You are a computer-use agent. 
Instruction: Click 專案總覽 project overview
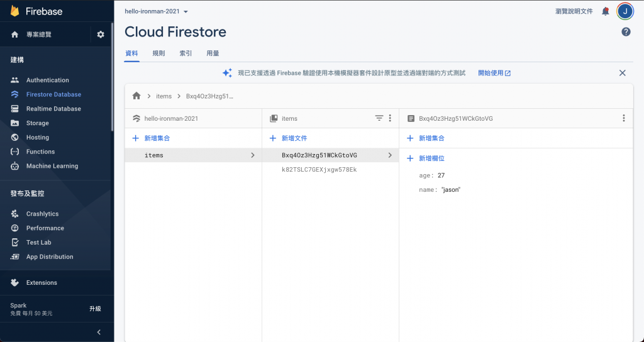[x=39, y=35]
